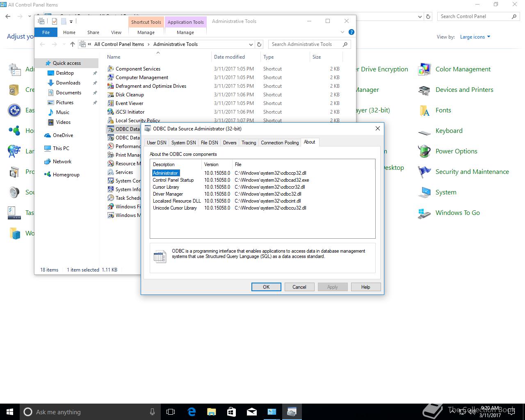Switch to Tracing tab
The height and width of the screenshot is (420, 525).
(x=249, y=143)
